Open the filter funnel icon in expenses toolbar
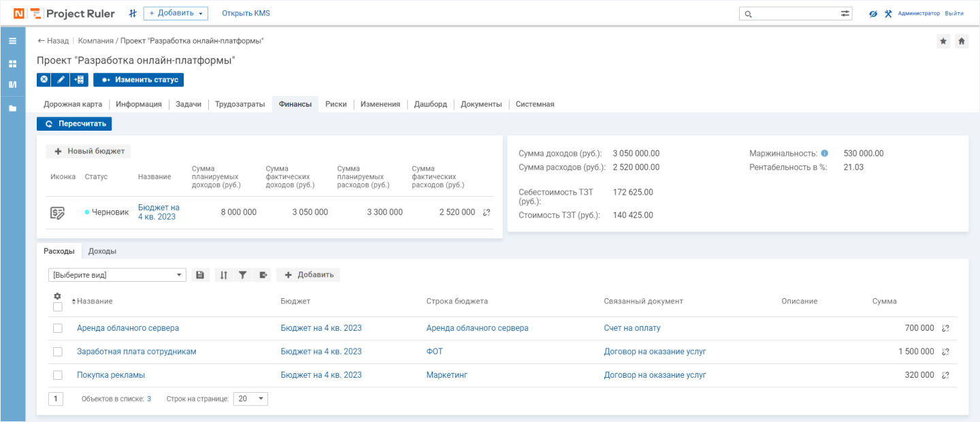Image resolution: width=980 pixels, height=422 pixels. pos(242,275)
